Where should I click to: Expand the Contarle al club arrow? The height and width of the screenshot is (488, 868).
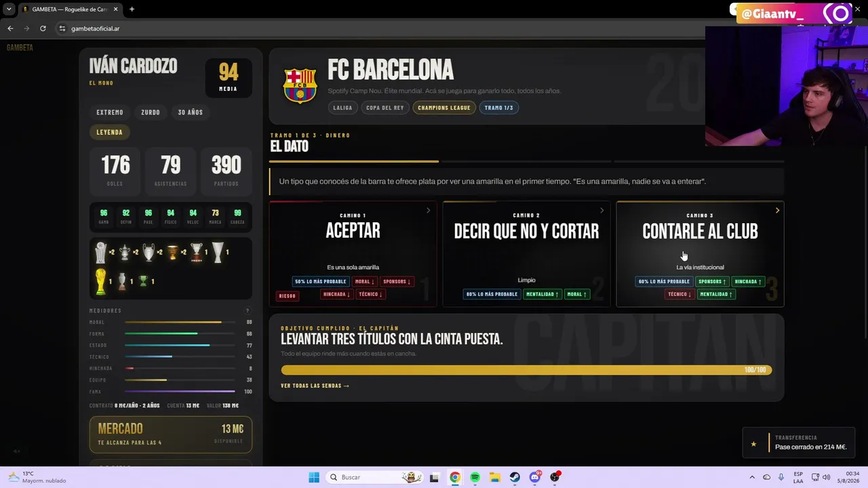pyautogui.click(x=777, y=211)
